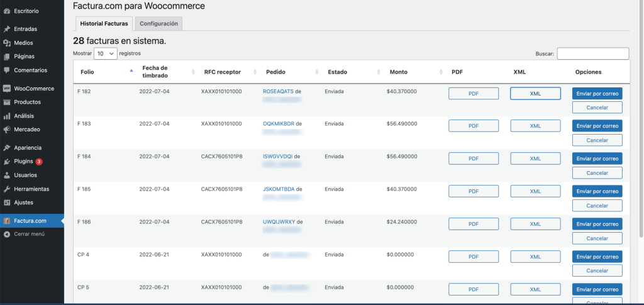644x305 pixels.
Task: Select Enviada status in F 183 row
Action: coord(335,123)
